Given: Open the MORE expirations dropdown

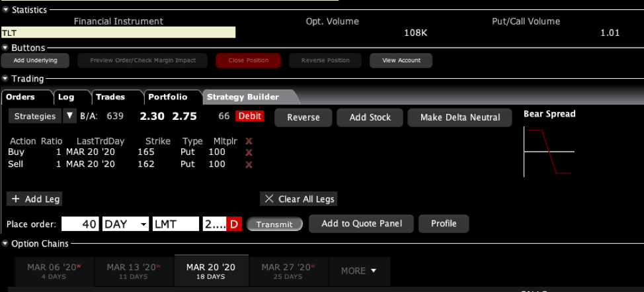Looking at the screenshot, I should pos(358,271).
